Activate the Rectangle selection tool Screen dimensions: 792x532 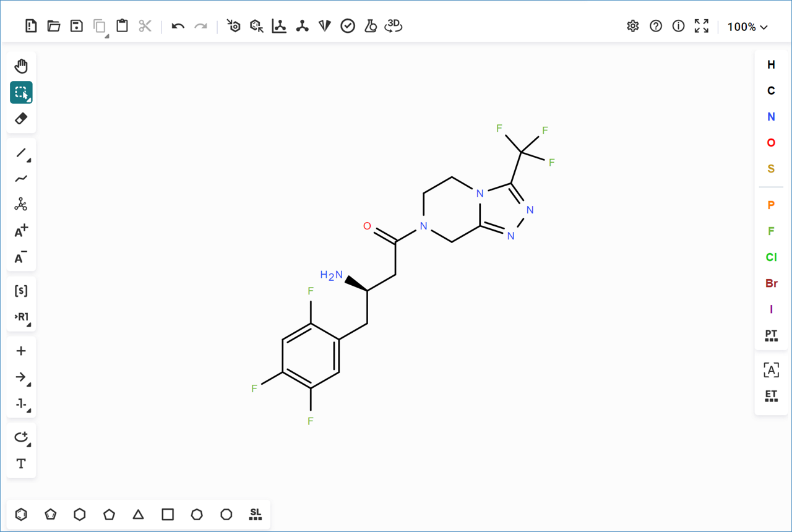click(21, 92)
